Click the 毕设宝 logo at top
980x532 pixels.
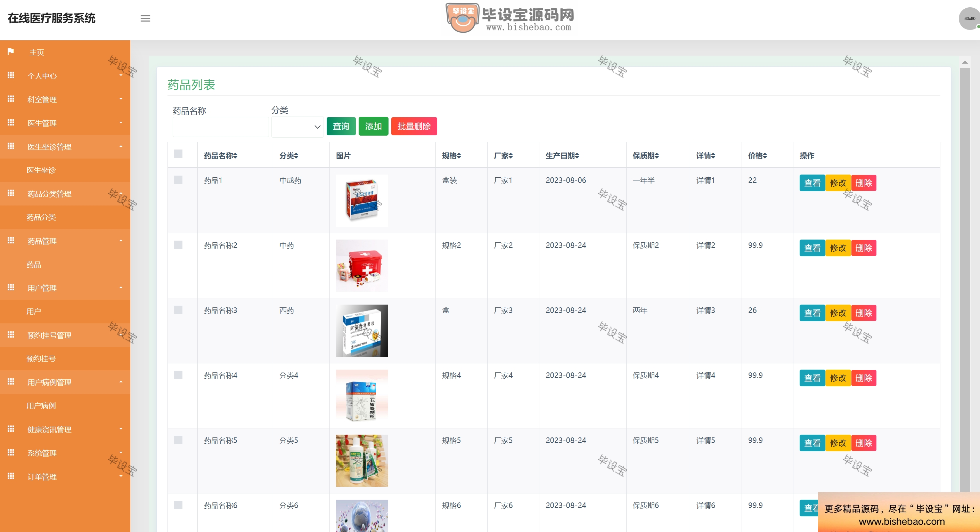point(510,17)
